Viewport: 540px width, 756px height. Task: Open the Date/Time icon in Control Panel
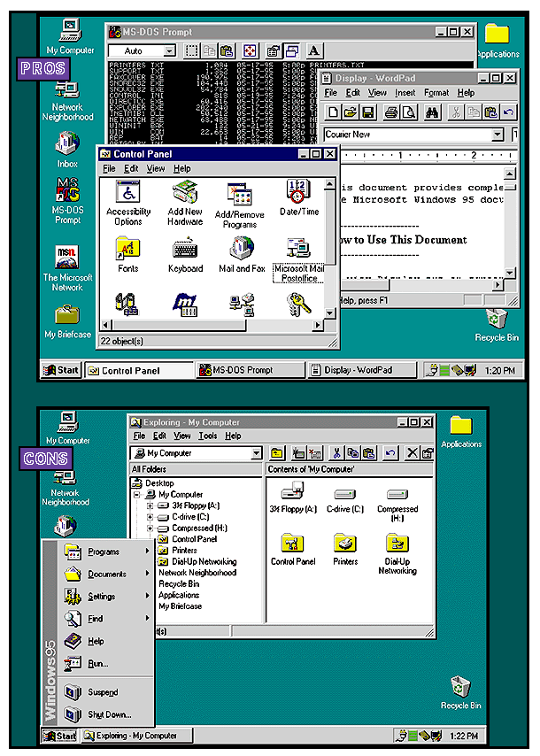[299, 197]
